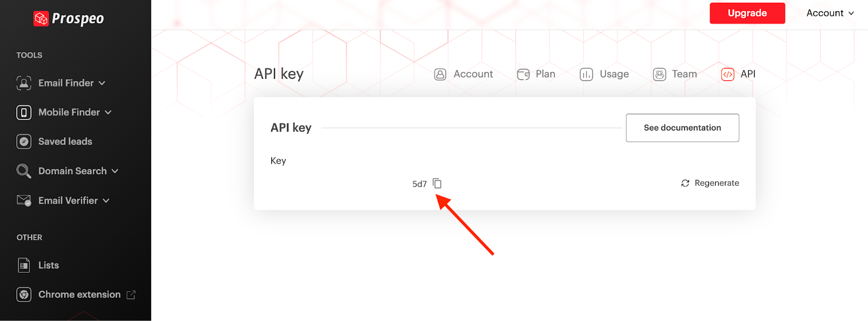Click the Regenerate refresh icon
The height and width of the screenshot is (321, 868).
pyautogui.click(x=685, y=183)
